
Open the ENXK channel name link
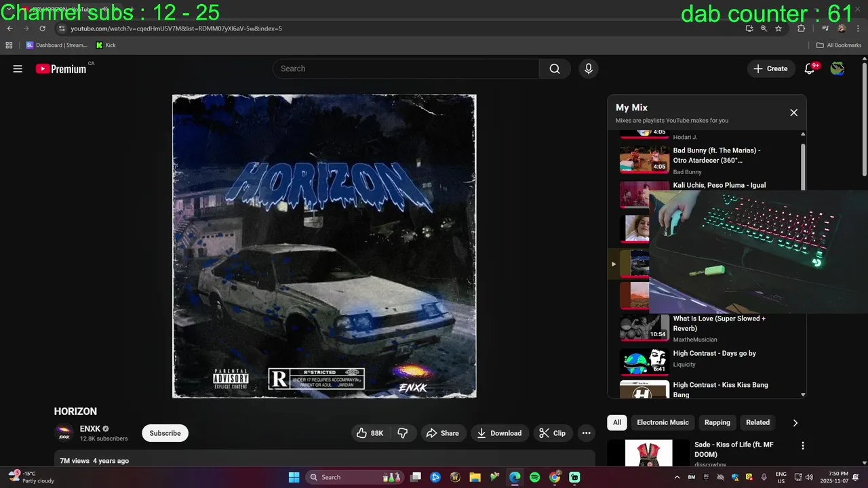[90, 428]
